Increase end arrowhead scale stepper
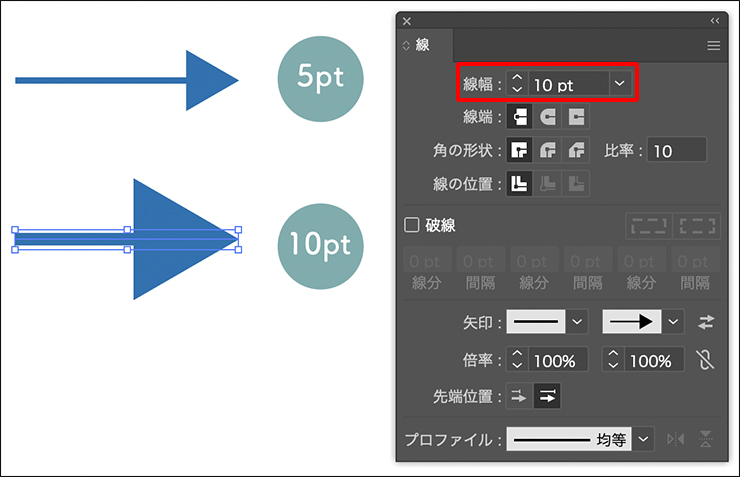The height and width of the screenshot is (477, 740). tap(613, 353)
